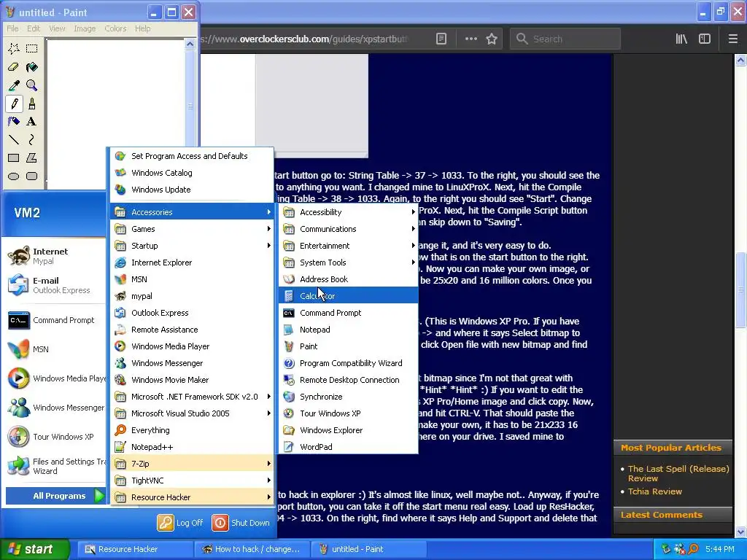
Task: Show browser sidebars icon
Action: [x=705, y=39]
